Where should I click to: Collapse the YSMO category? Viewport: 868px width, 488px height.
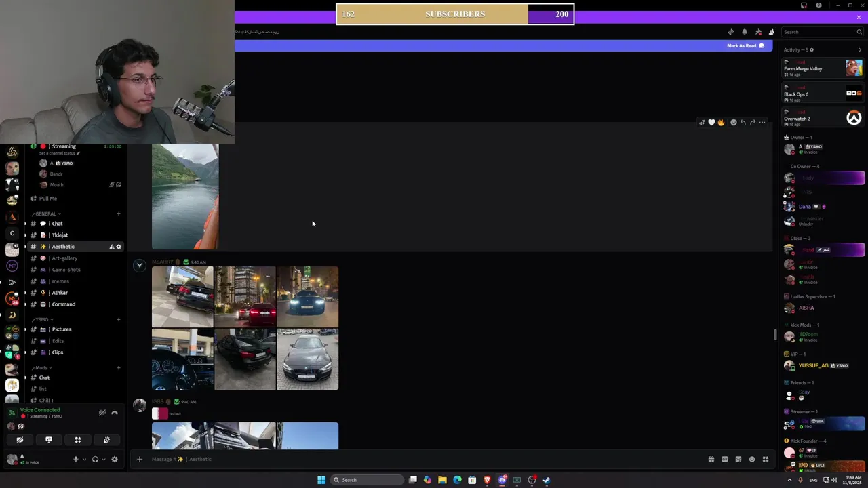(42, 319)
